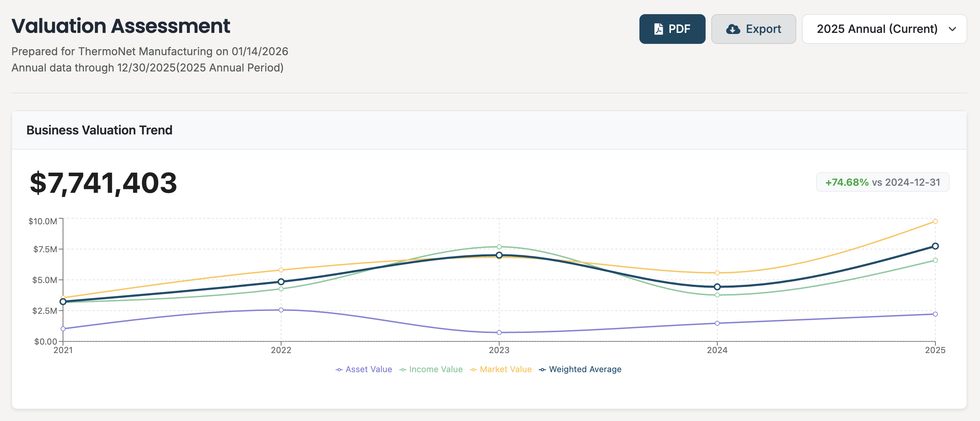This screenshot has width=980, height=421.
Task: Click the 2023 Income Value data point marker
Action: [499, 247]
